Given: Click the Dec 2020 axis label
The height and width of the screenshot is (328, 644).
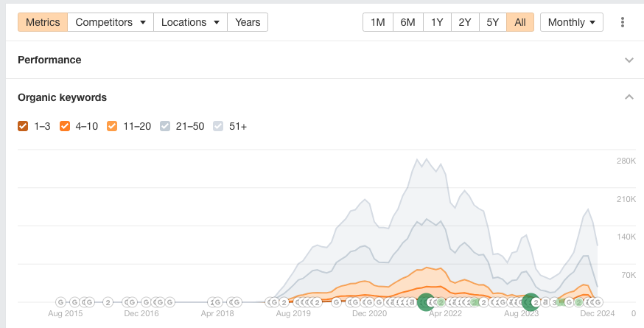Looking at the screenshot, I should pos(369,313).
